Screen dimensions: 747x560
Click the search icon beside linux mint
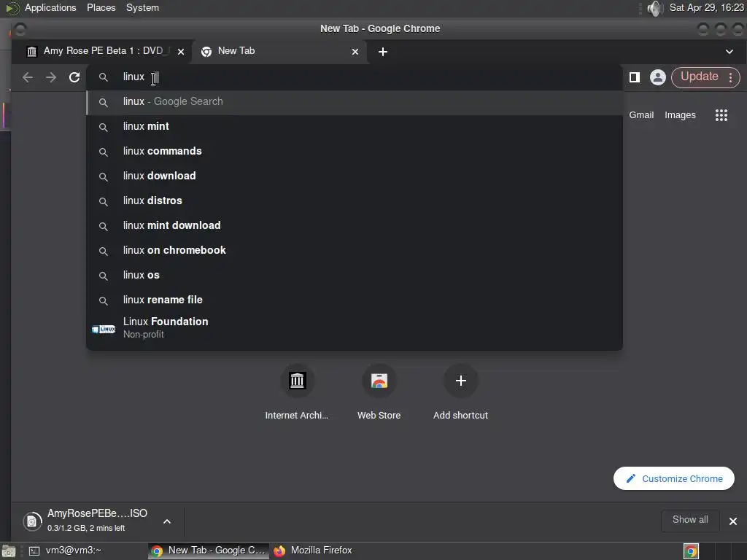coord(103,127)
